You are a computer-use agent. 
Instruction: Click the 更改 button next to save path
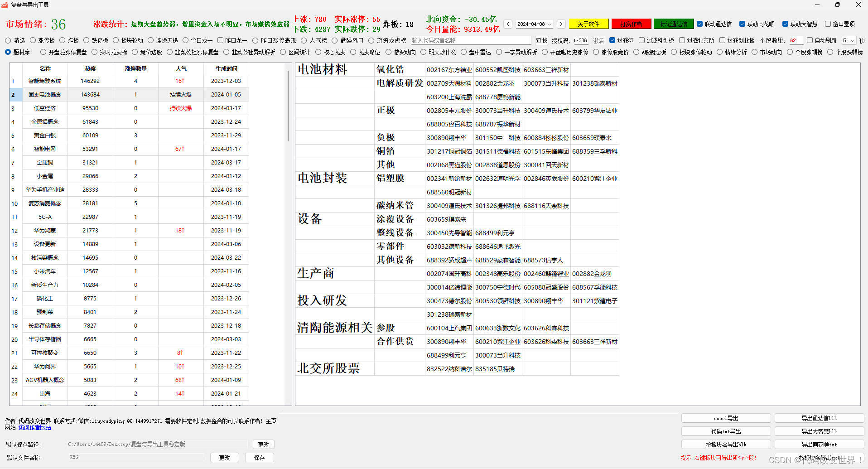[263, 445]
